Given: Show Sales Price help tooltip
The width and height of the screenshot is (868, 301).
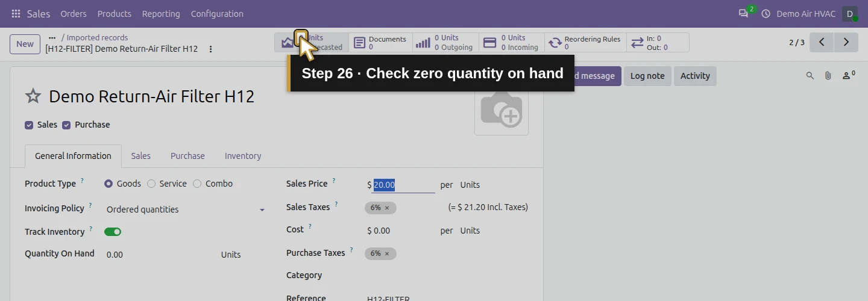Looking at the screenshot, I should 334,181.
